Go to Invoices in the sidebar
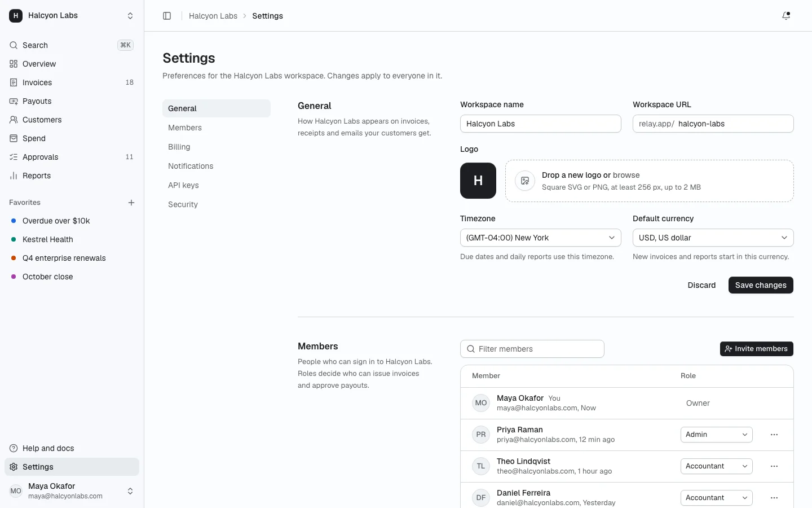 pyautogui.click(x=72, y=82)
